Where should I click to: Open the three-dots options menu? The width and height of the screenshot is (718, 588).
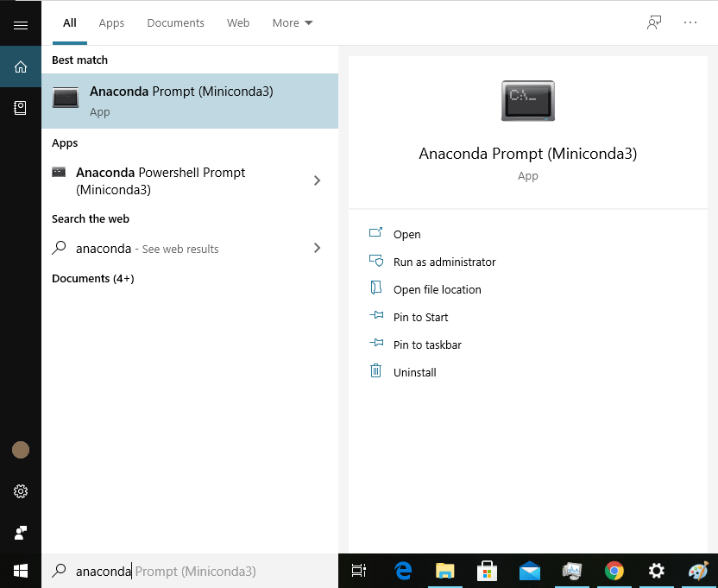(x=690, y=22)
